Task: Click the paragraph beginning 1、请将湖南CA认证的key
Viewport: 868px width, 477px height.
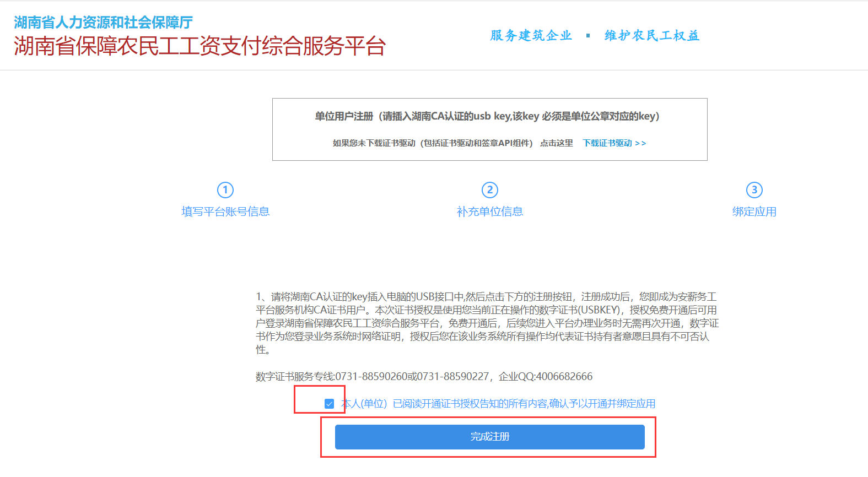Action: pyautogui.click(x=487, y=323)
